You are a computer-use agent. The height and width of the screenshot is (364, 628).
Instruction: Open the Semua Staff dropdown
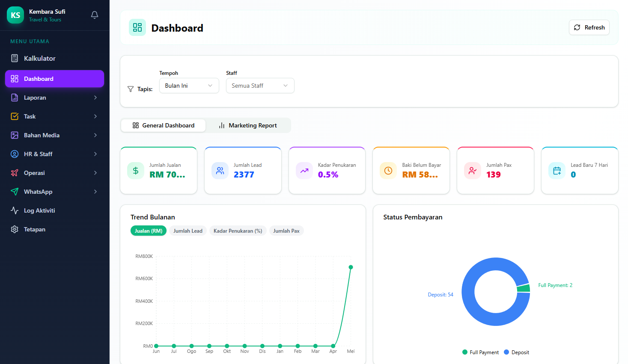(x=260, y=86)
